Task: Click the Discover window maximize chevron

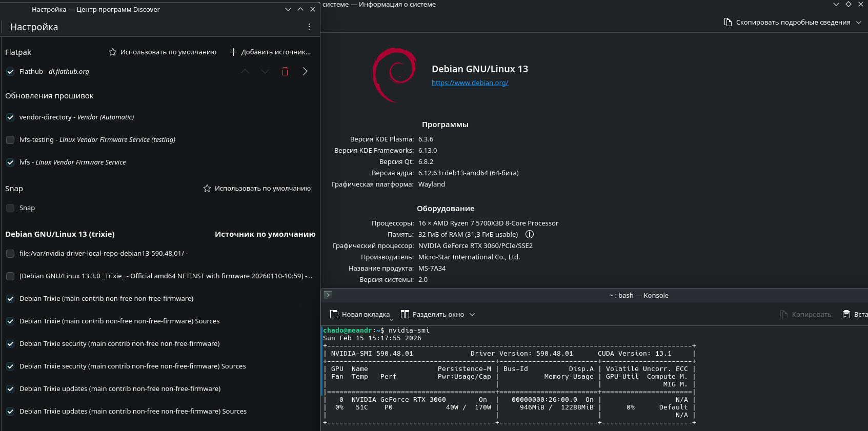Action: point(300,9)
